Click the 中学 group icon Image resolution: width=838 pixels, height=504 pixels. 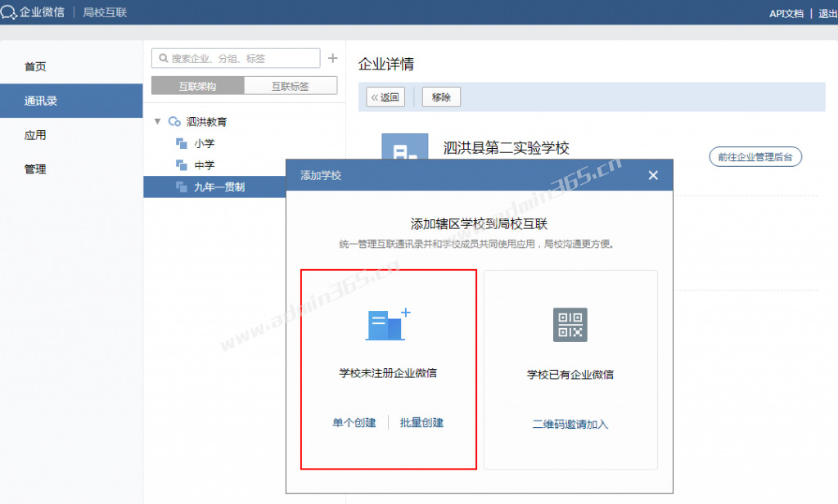182,165
